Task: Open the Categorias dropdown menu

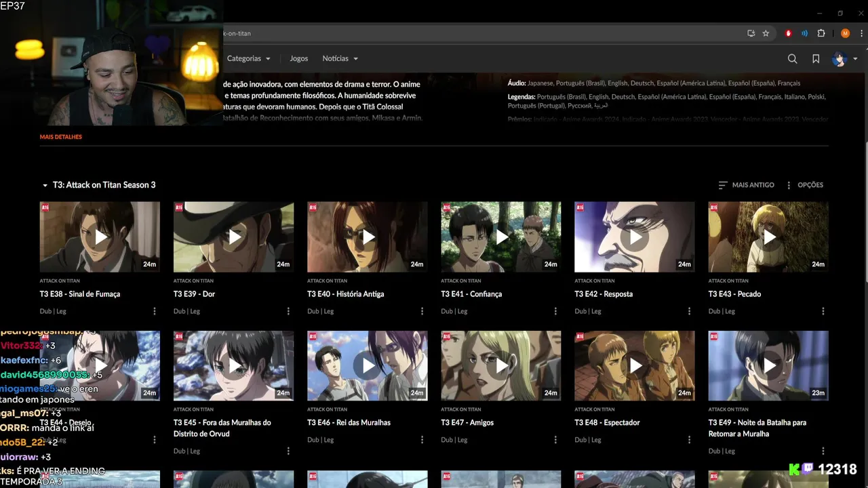Action: [249, 58]
